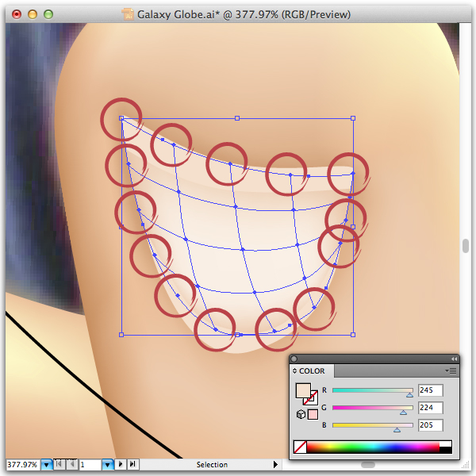Image resolution: width=476 pixels, height=476 pixels.
Task: Go to the previous artboard button
Action: point(71,464)
